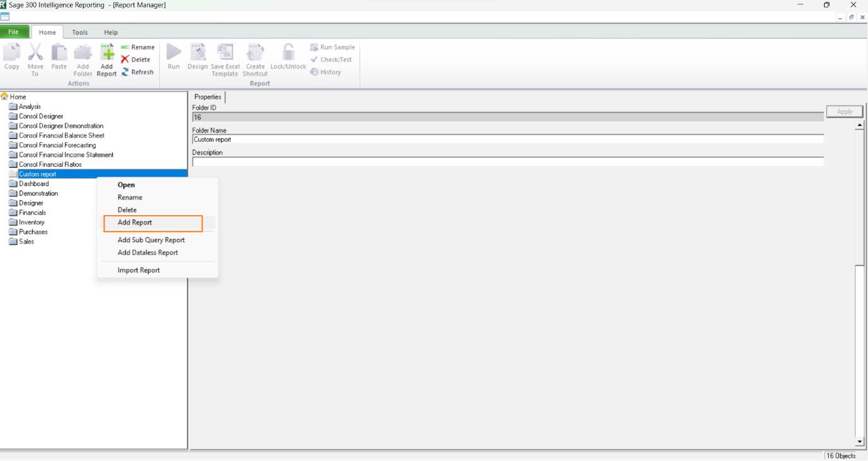This screenshot has height=461, width=868.
Task: Choose Add Dataless Report
Action: [148, 253]
